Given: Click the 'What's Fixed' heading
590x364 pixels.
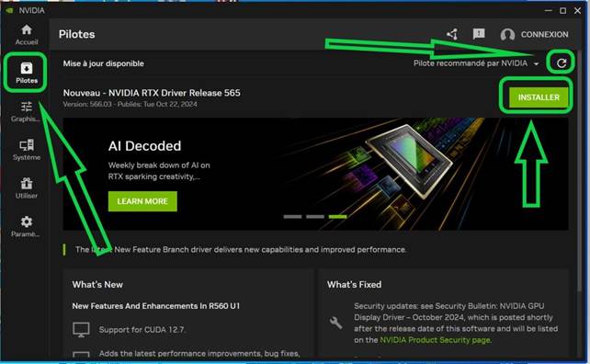Looking at the screenshot, I should 354,285.
